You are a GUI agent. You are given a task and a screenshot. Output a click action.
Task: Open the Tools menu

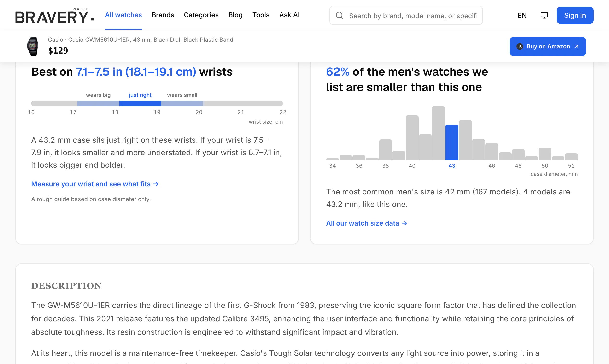click(x=261, y=15)
